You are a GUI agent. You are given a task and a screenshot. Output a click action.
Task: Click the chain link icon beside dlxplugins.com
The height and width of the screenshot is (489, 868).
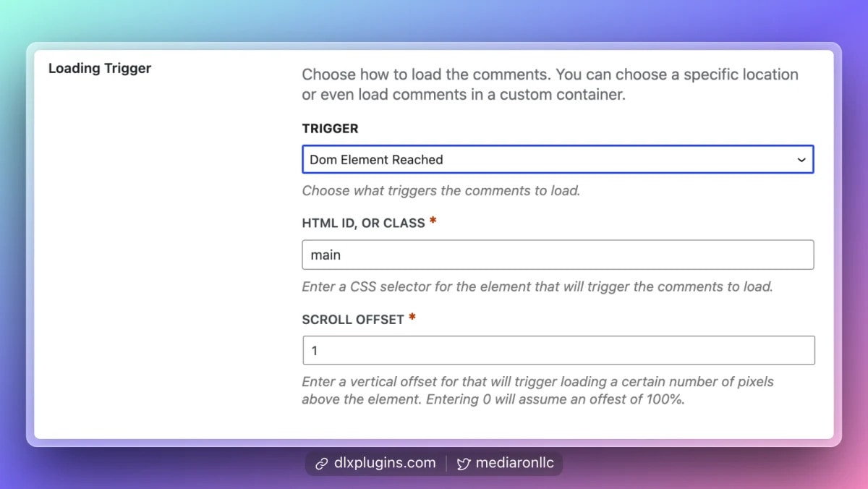321,463
